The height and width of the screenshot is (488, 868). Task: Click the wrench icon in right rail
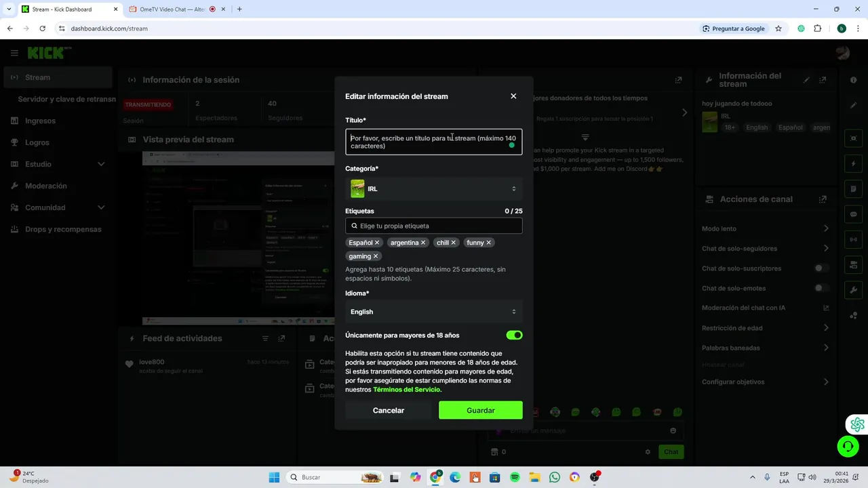[854, 290]
